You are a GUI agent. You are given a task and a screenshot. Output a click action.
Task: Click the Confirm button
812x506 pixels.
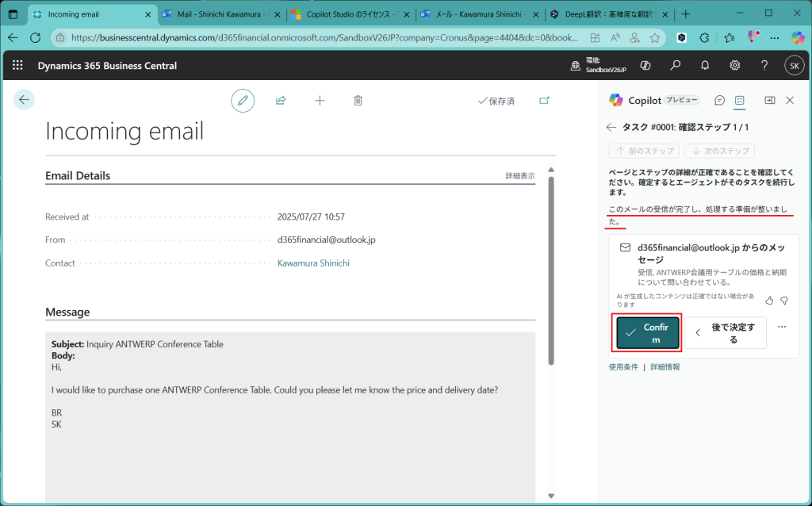(647, 333)
